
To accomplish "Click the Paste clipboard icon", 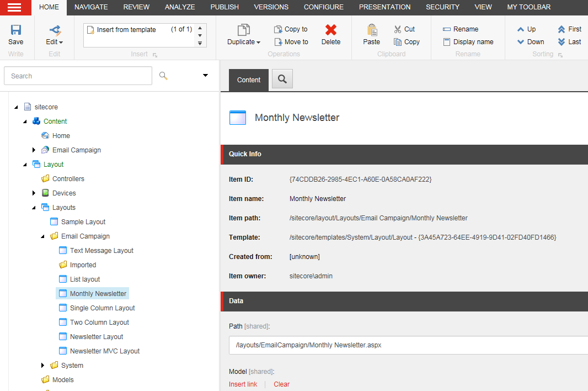I will tap(372, 31).
